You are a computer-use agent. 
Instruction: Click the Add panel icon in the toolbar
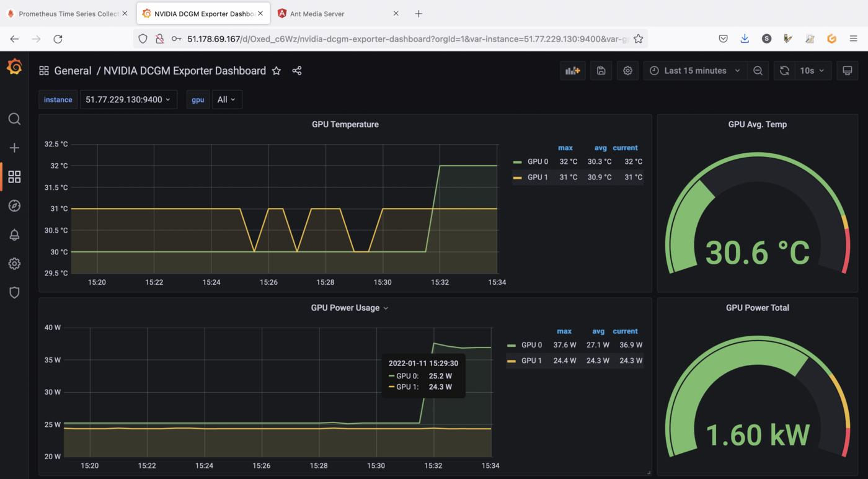click(572, 70)
